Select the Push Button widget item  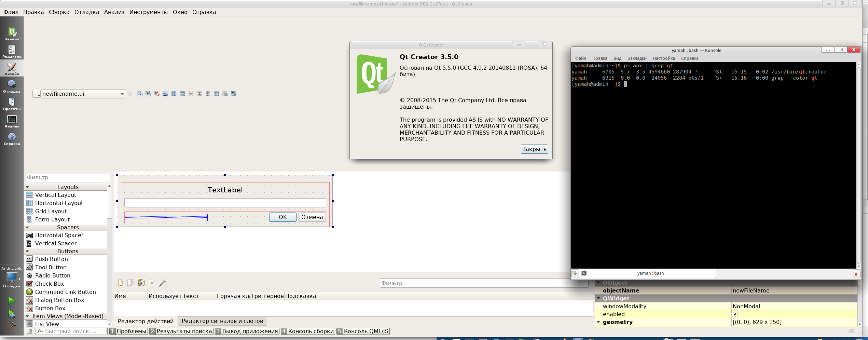66,259
